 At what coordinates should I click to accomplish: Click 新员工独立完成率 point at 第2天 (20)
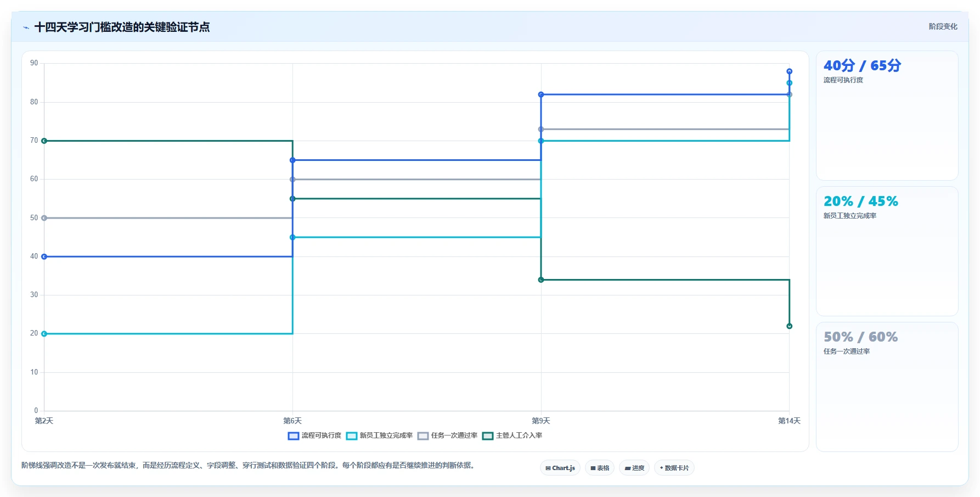(44, 334)
